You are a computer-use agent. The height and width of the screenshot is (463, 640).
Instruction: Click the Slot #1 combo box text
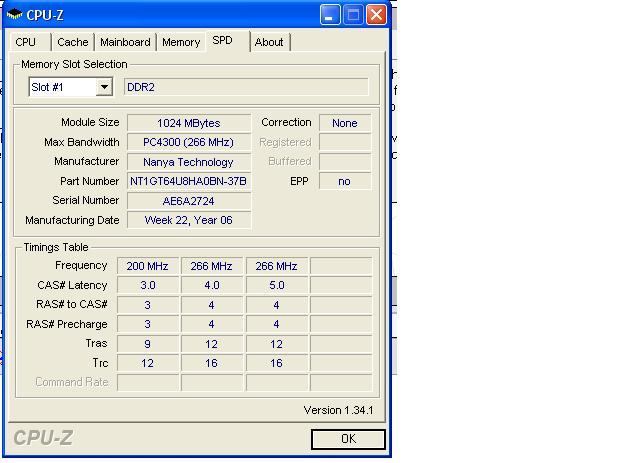[47, 87]
